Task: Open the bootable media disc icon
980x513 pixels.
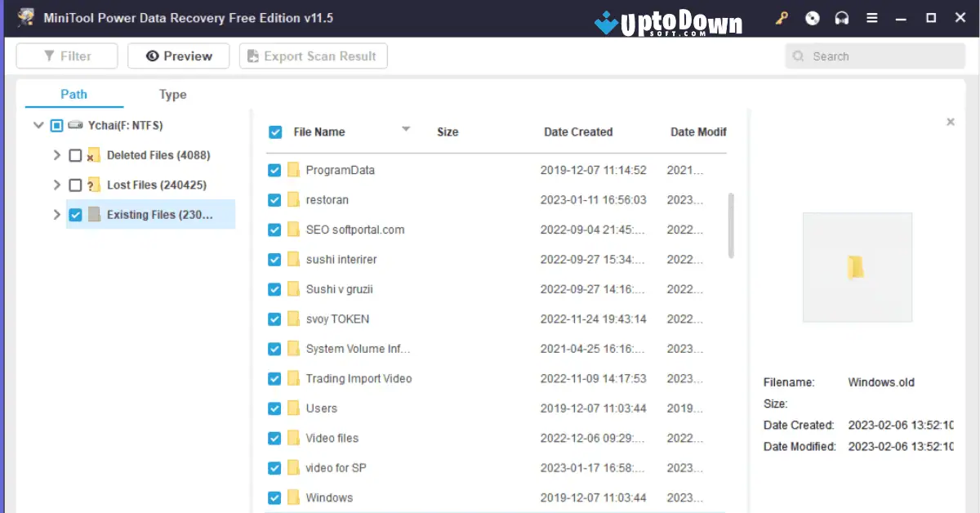Action: click(x=812, y=17)
